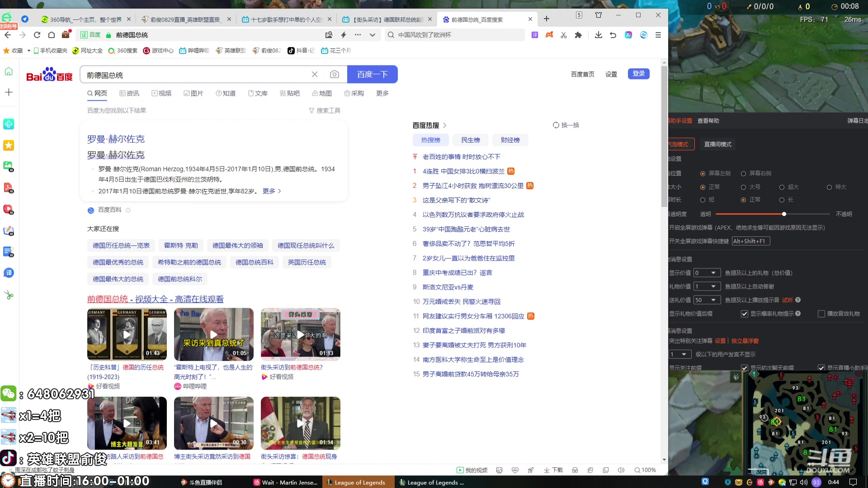Screen dimensions: 868x488
Task: Open the browser three-dots more menu
Action: (x=358, y=35)
